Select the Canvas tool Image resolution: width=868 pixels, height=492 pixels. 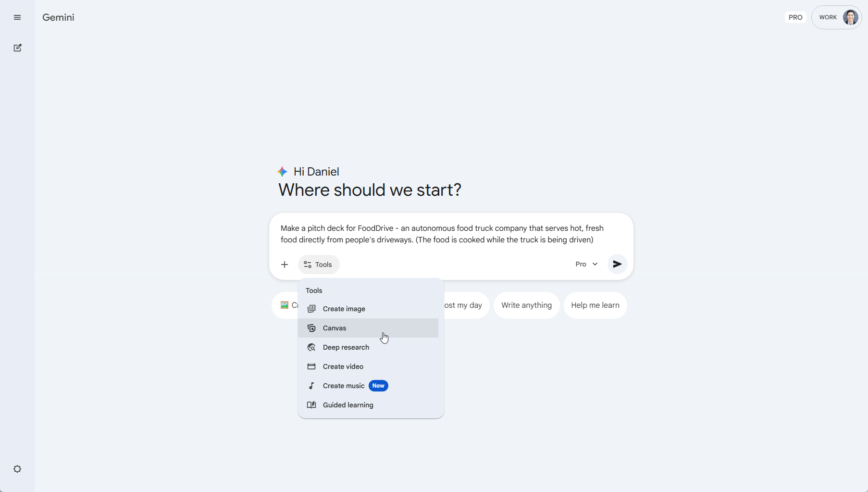pyautogui.click(x=334, y=328)
